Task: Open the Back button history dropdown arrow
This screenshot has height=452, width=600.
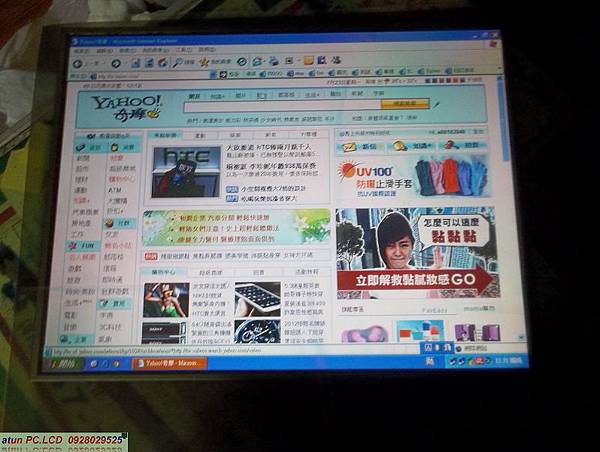Action: [104, 64]
